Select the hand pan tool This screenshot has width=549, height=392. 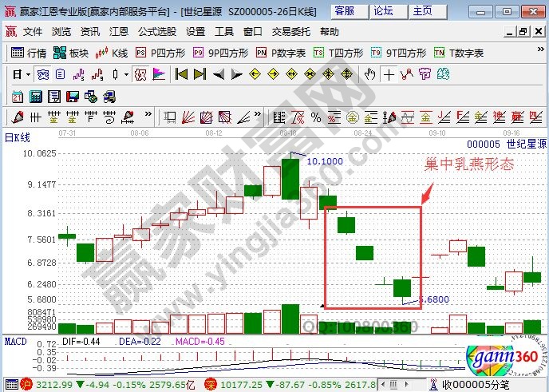click(x=369, y=74)
